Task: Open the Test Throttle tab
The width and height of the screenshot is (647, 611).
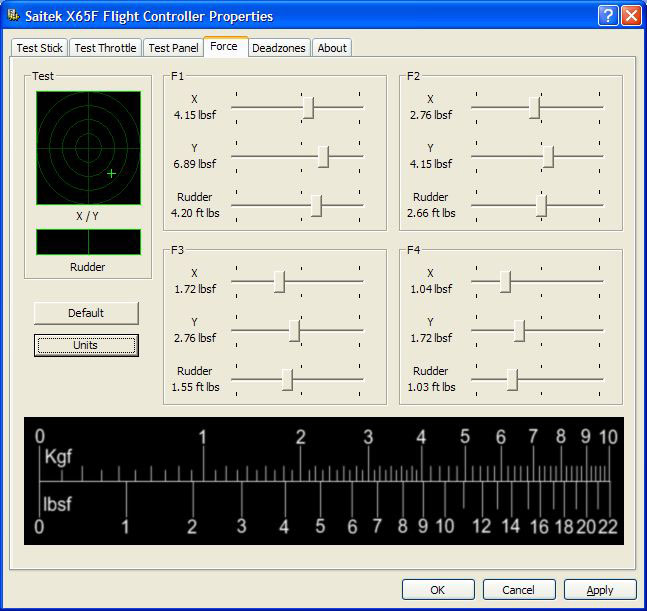Action: (105, 48)
